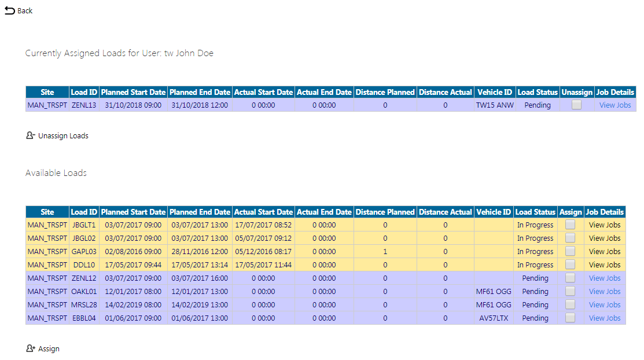This screenshot has width=644, height=360.
Task: Click MF61 OGG vehicle cell in OAKL01 row
Action: tap(494, 291)
